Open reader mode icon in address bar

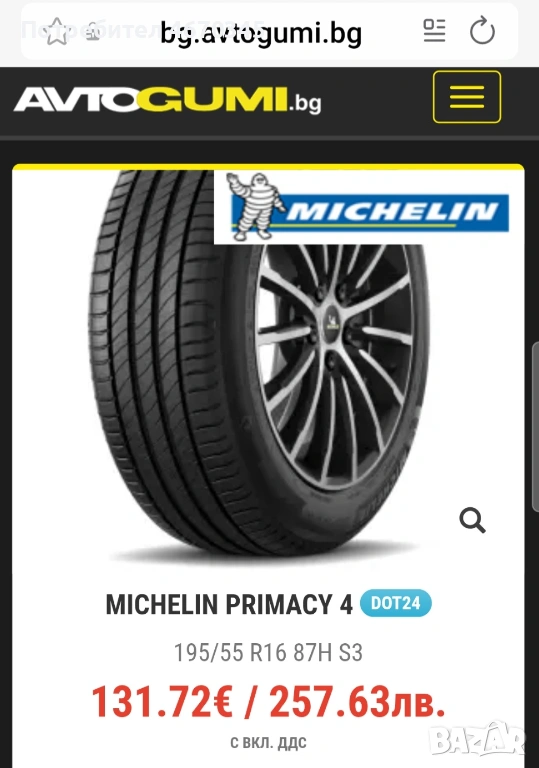pyautogui.click(x=434, y=30)
